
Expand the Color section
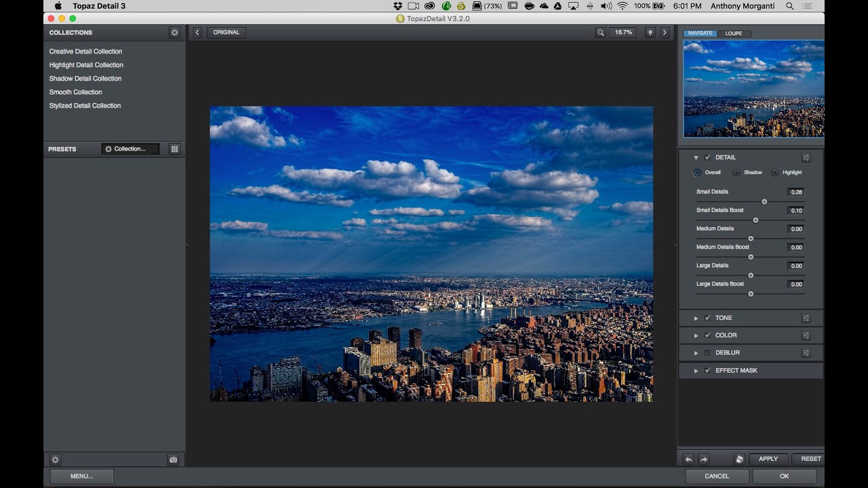696,335
